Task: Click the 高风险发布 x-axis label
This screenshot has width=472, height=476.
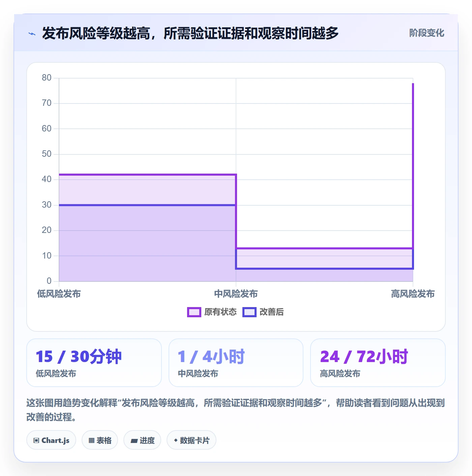Action: point(413,294)
